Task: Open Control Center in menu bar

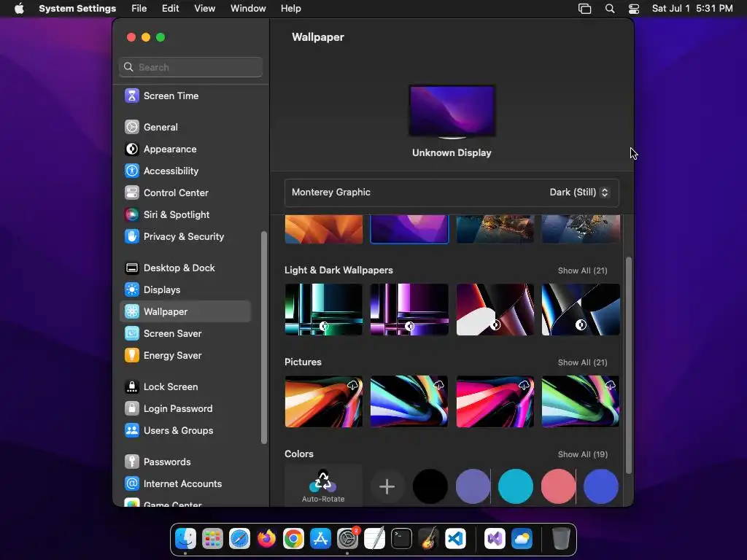Action: point(634,9)
